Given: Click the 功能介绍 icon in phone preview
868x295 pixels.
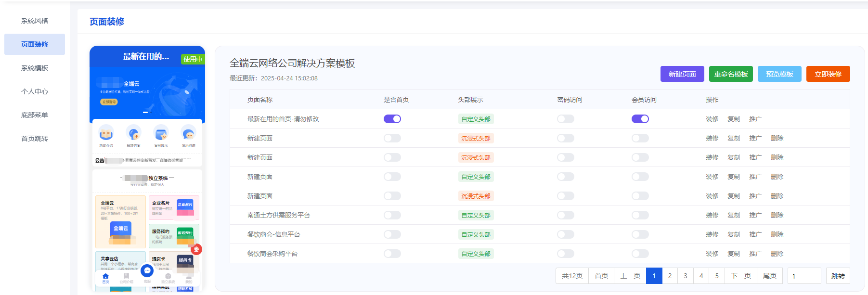Looking at the screenshot, I should [x=106, y=133].
